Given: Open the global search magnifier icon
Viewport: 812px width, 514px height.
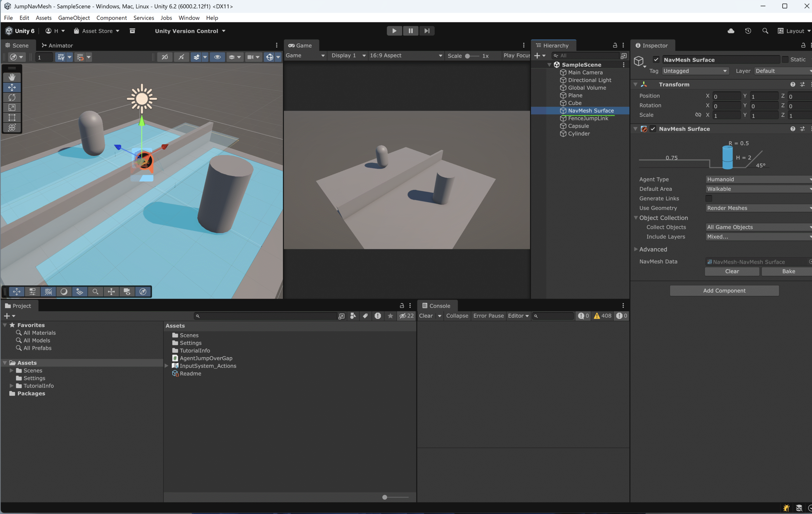Looking at the screenshot, I should pos(765,31).
